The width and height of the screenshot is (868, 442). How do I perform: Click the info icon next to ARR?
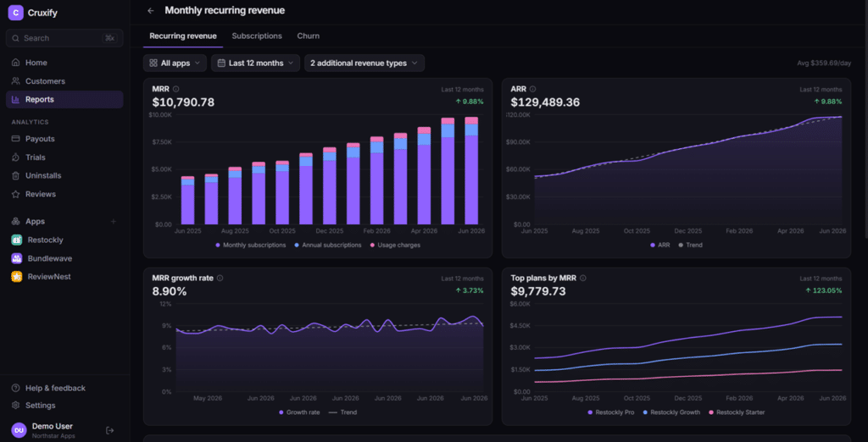click(x=532, y=89)
